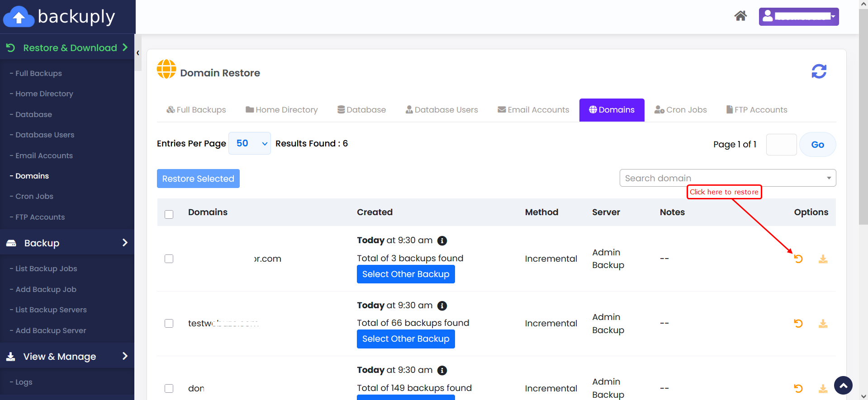Viewport: 868px width, 400px height.
Task: Click the home icon in top bar
Action: pos(740,16)
